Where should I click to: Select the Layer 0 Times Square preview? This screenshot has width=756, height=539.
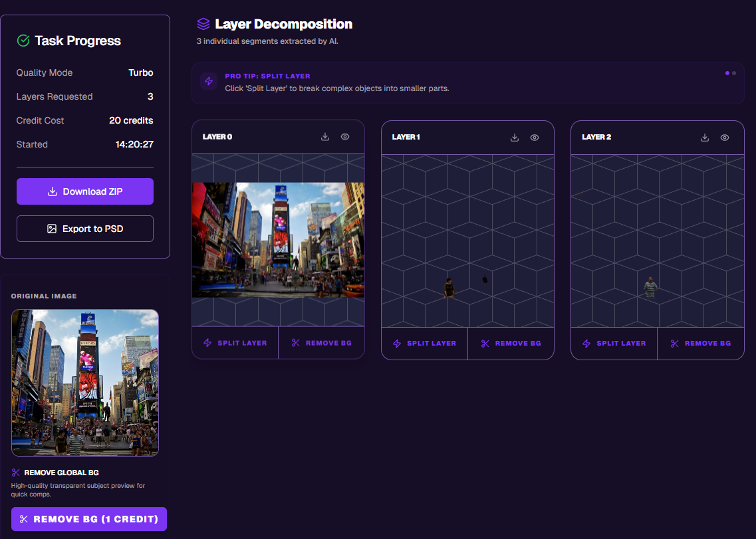278,240
